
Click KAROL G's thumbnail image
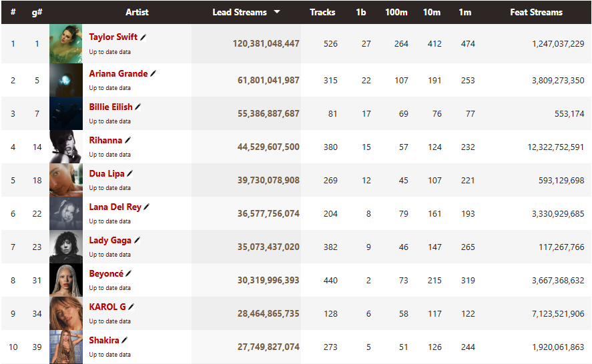click(x=65, y=313)
